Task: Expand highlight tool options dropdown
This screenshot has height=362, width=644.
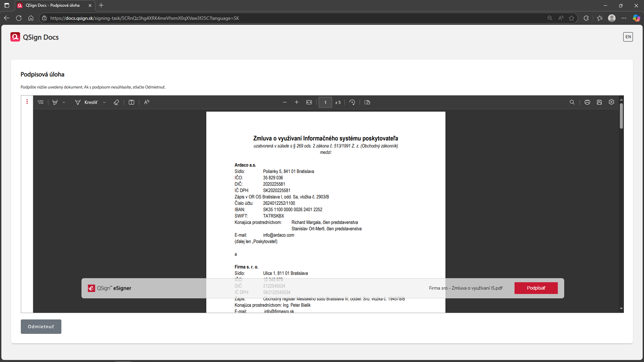Action: 64,103
